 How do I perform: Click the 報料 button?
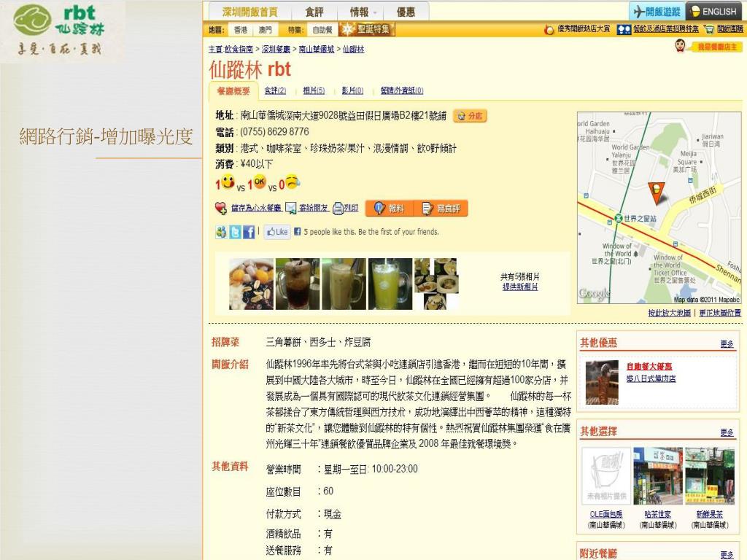390,209
